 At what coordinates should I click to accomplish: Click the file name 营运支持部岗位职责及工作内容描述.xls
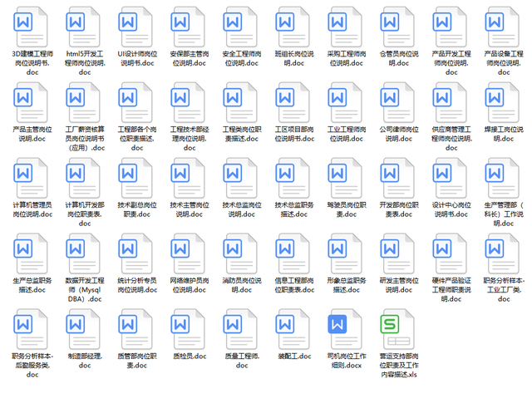[399, 365]
